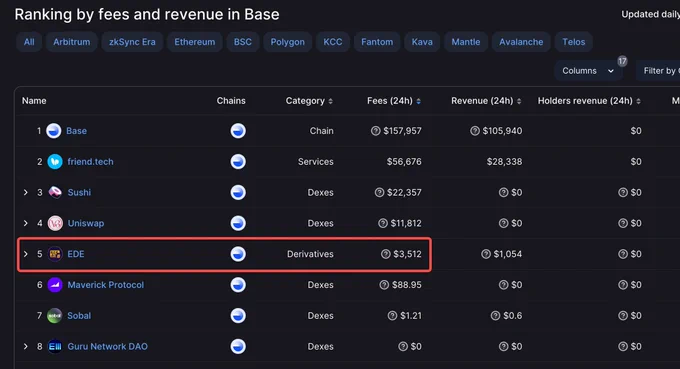Screen dimensions: 680x369
Task: Click the Base chain icon in Sushi row
Action: click(238, 193)
